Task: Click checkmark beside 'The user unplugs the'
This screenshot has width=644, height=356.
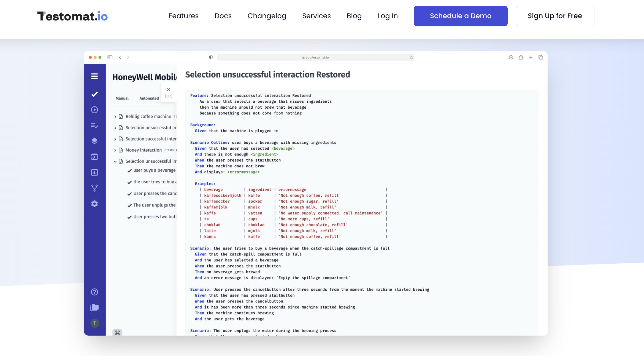Action: click(x=129, y=205)
